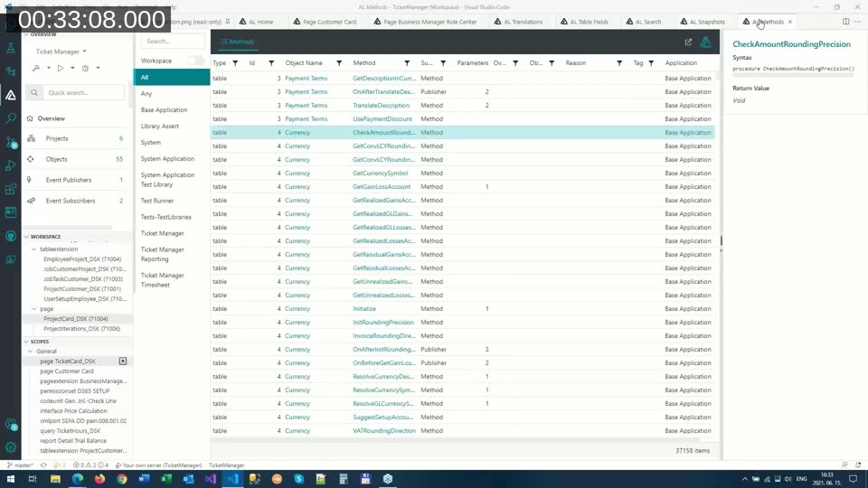Image resolution: width=868 pixels, height=488 pixels.
Task: Open the AL Studio triangle activity icon
Action: coord(11,95)
